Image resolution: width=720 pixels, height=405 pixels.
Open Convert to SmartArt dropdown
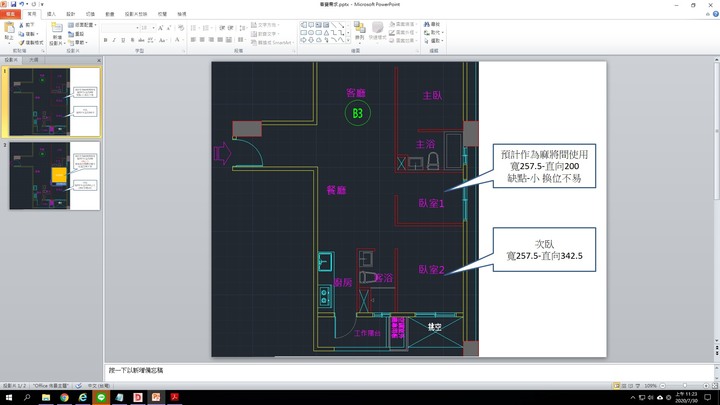pyautogui.click(x=273, y=43)
